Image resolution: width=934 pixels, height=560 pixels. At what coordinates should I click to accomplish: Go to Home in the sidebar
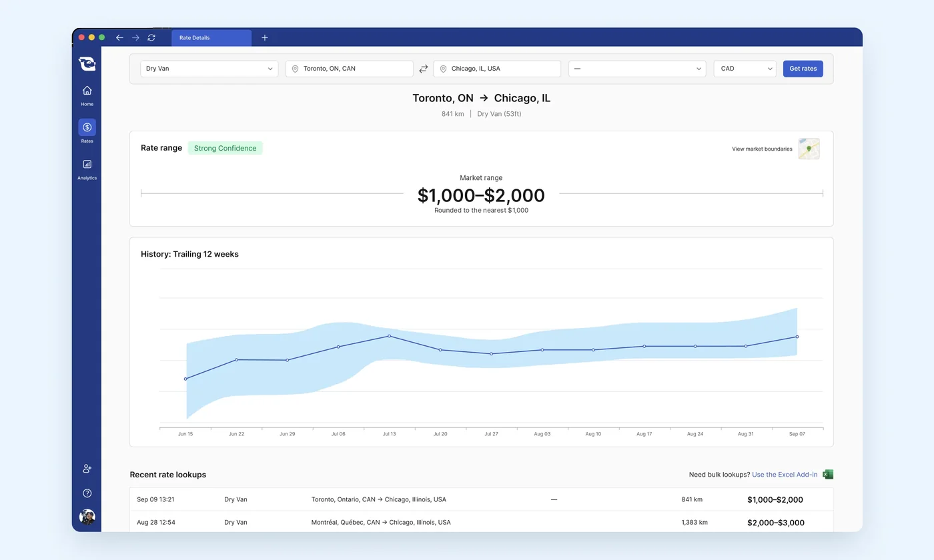(x=87, y=95)
